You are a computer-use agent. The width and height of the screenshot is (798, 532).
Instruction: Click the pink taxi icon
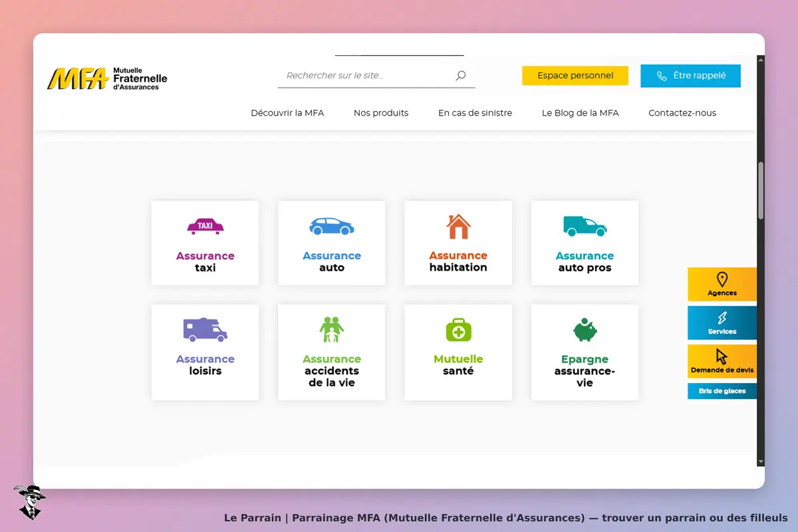pyautogui.click(x=205, y=226)
